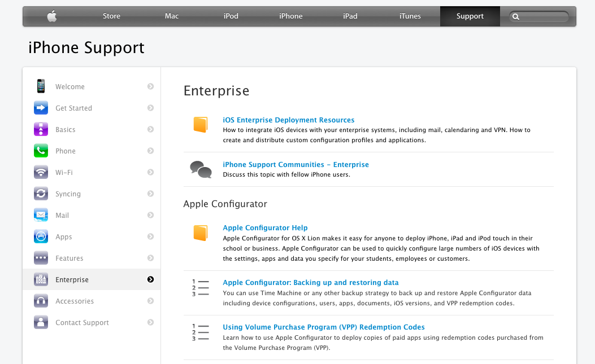Expand the Welcome section arrow

(150, 87)
